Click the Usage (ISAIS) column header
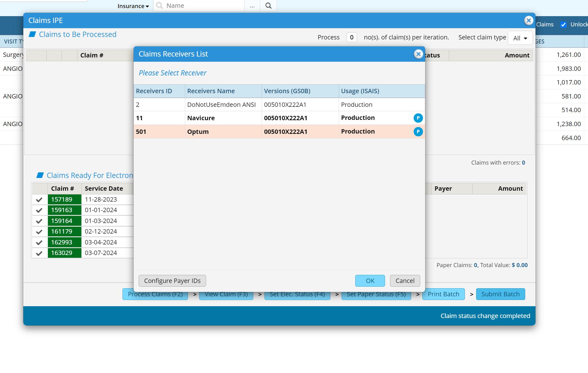 (382, 91)
